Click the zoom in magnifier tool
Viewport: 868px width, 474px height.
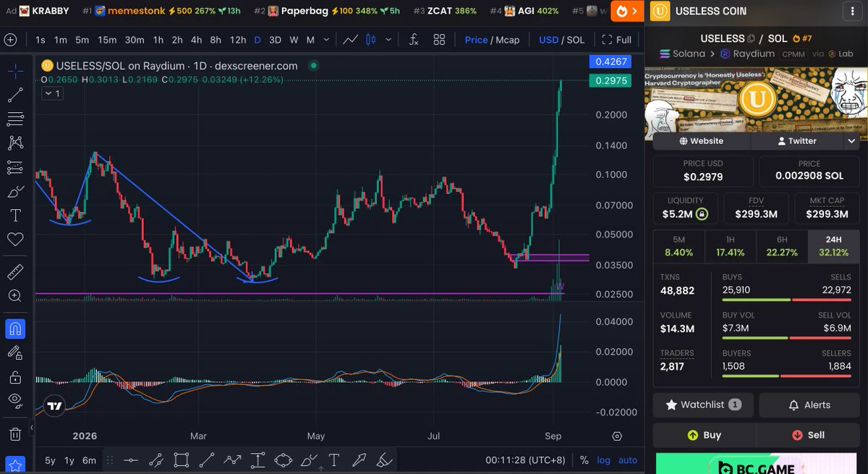(x=16, y=296)
